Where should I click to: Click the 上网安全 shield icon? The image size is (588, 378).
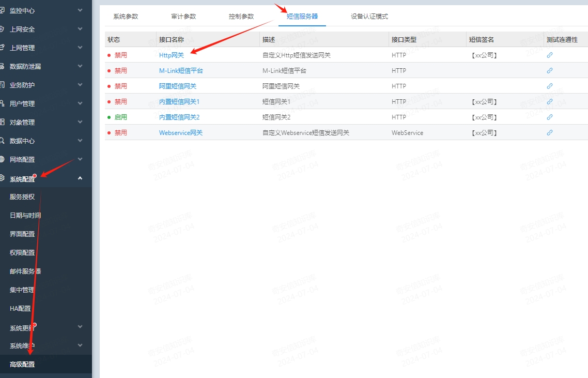tap(6, 29)
